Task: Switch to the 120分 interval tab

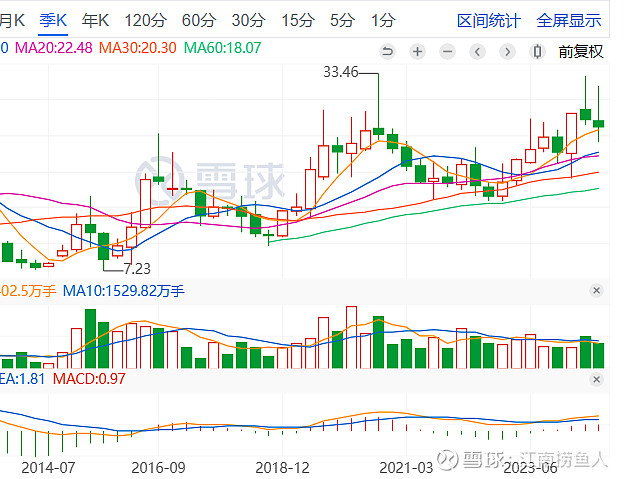Action: pyautogui.click(x=146, y=20)
